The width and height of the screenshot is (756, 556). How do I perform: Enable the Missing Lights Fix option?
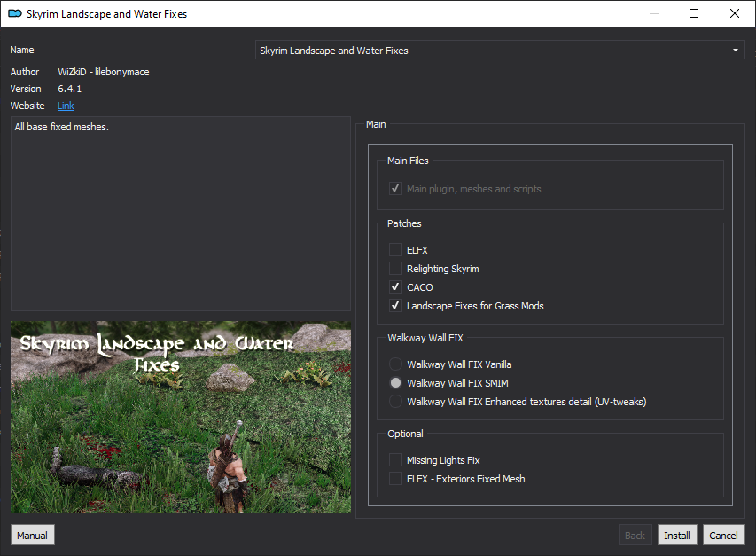[x=395, y=460]
